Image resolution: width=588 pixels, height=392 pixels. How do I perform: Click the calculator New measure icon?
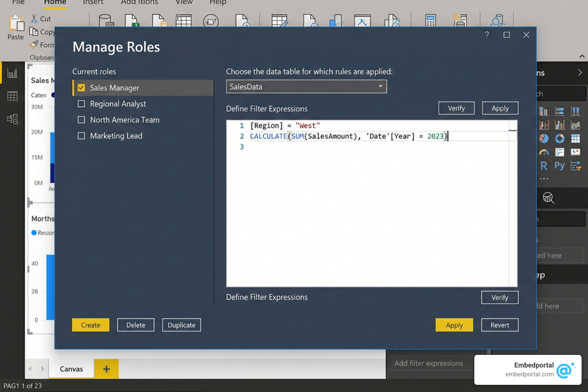click(x=431, y=21)
